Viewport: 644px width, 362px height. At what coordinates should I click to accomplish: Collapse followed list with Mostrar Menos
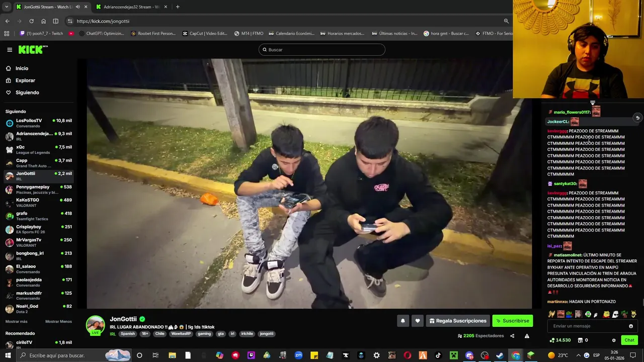pyautogui.click(x=58, y=322)
